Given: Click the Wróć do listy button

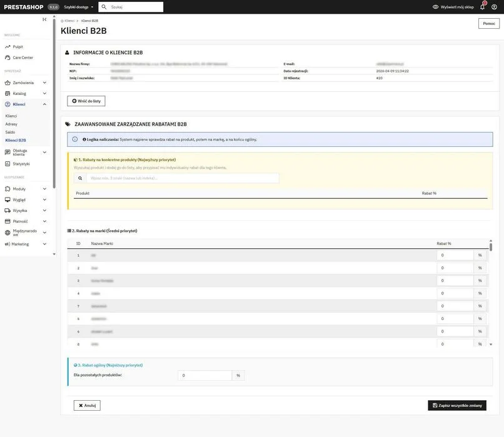Looking at the screenshot, I should click(x=86, y=101).
